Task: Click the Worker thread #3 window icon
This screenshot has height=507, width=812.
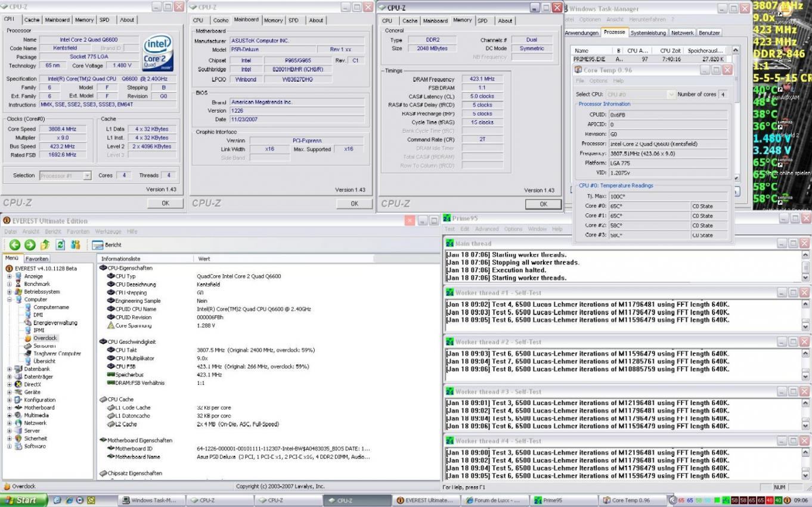Action: [x=450, y=391]
